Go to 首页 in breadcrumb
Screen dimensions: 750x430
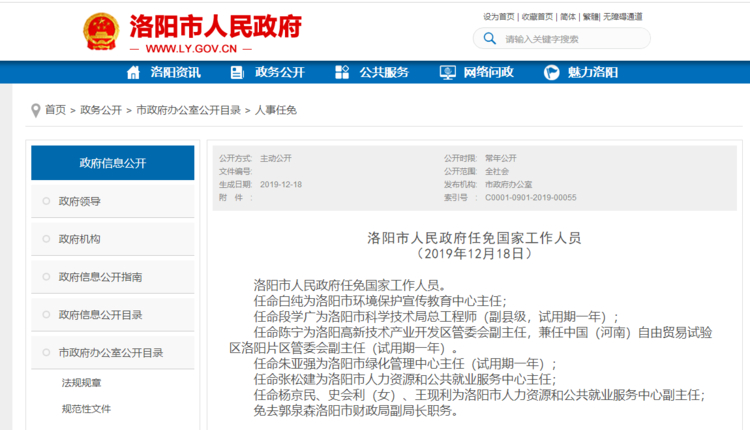55,110
